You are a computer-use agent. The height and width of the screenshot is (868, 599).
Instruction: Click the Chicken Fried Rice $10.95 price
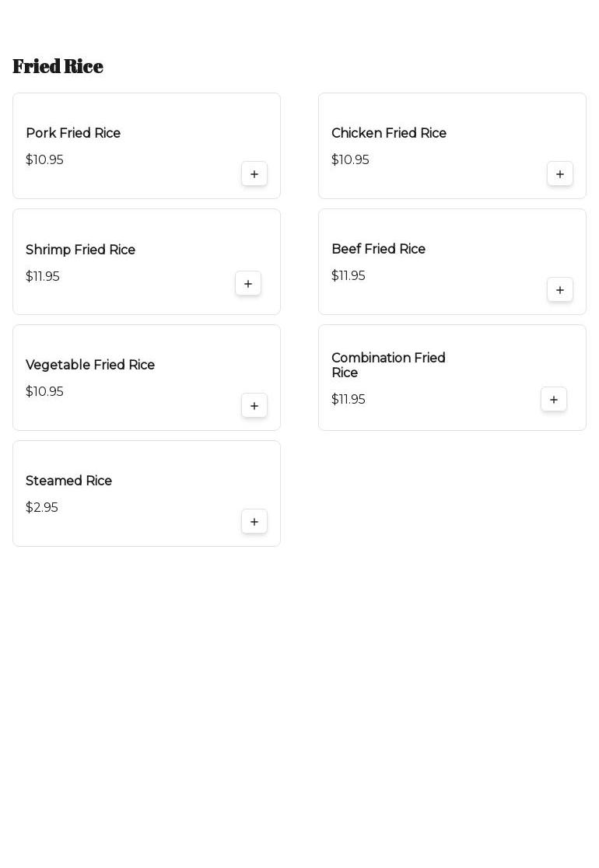350,160
